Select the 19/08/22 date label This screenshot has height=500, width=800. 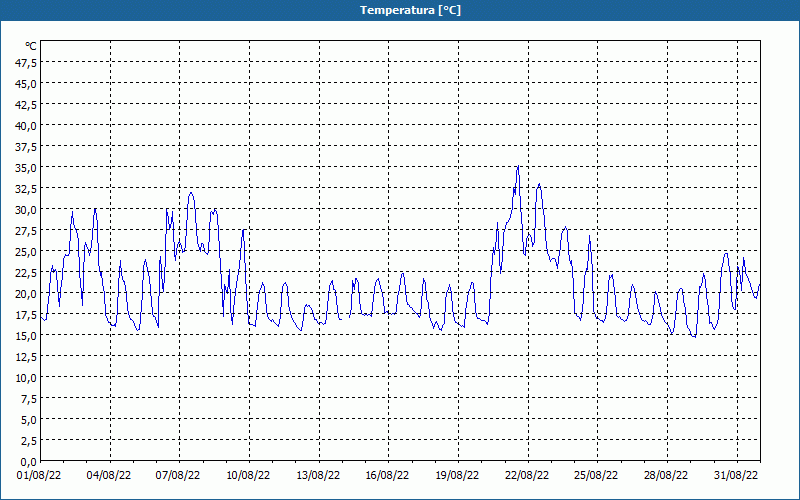(457, 476)
